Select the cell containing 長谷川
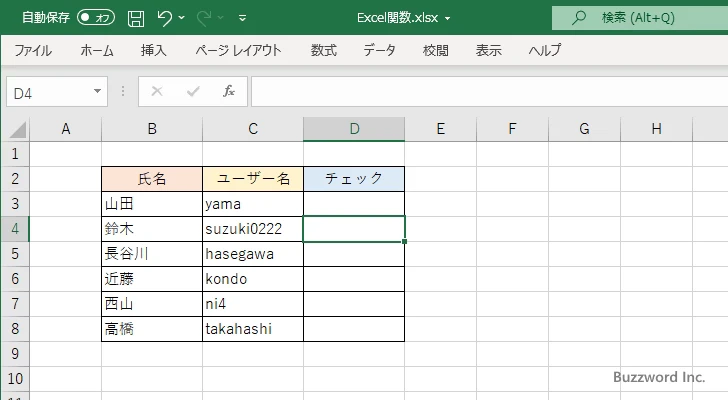This screenshot has width=728, height=400. 152,254
